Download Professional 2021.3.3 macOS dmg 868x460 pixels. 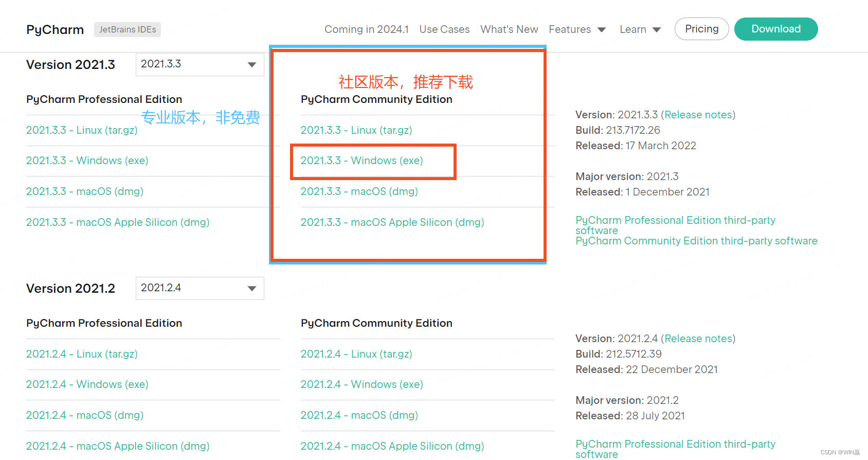85,191
